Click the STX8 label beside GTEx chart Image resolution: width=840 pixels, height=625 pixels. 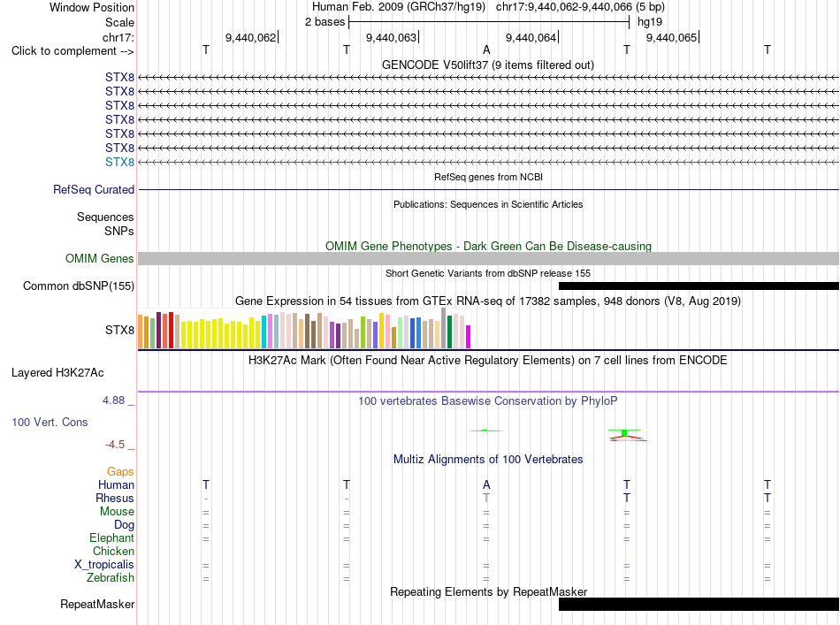click(x=119, y=330)
